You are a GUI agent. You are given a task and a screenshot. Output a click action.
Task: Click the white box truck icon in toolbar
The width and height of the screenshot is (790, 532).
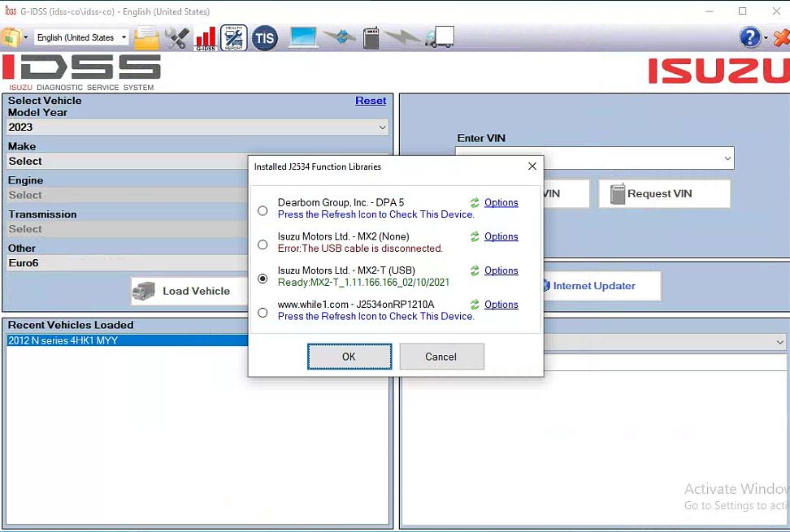coord(440,37)
